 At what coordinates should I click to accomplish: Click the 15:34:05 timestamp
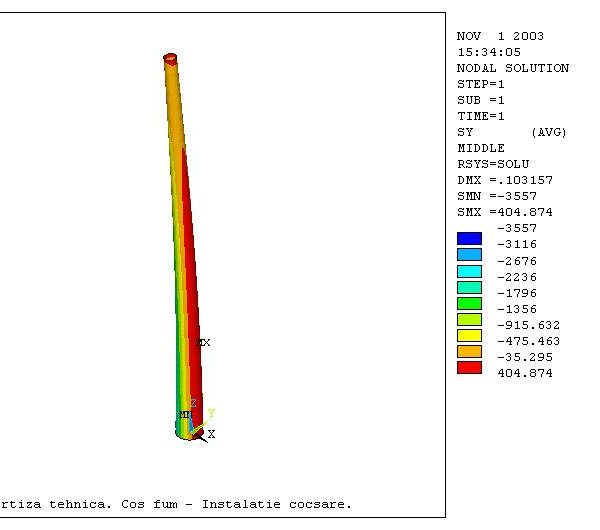[488, 52]
